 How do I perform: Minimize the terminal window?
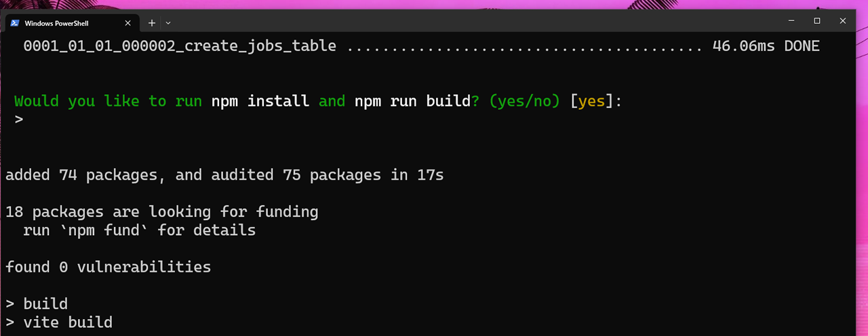[791, 21]
